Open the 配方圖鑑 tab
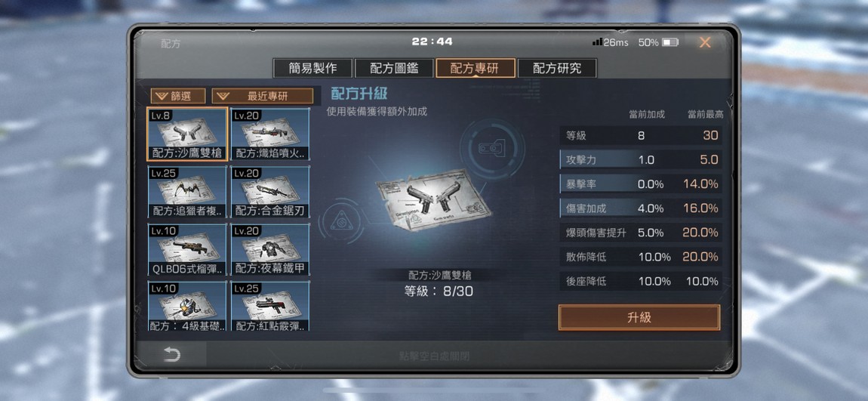The image size is (868, 401). pos(394,68)
